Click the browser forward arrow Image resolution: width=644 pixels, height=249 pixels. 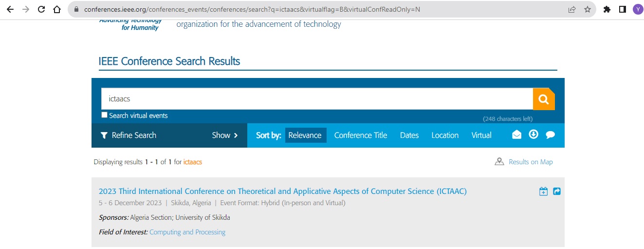tap(25, 9)
